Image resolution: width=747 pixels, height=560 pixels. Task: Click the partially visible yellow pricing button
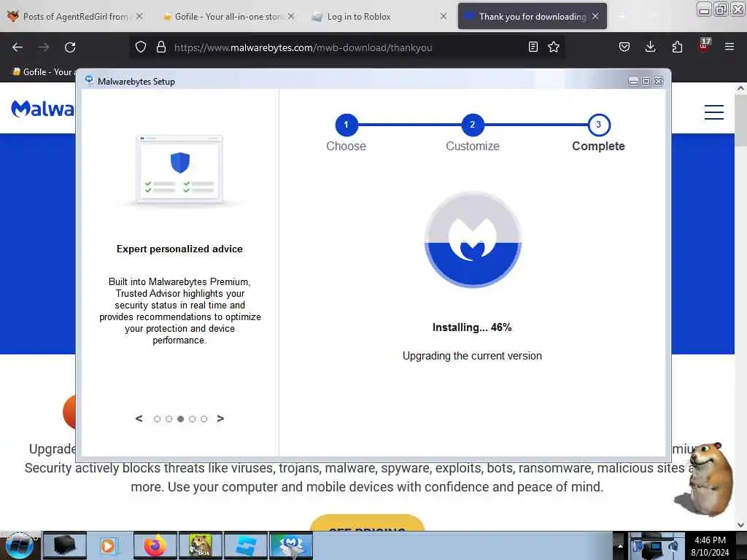point(368,523)
